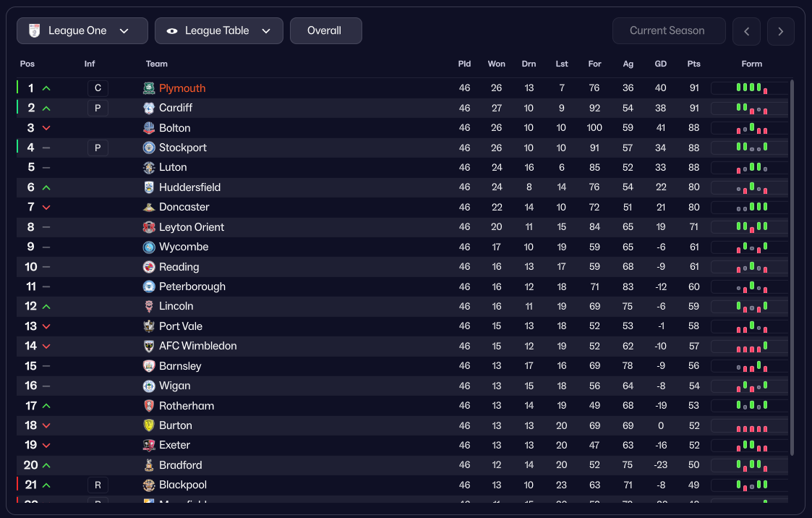The width and height of the screenshot is (812, 518).
Task: Sort the table by GD column
Action: [661, 64]
